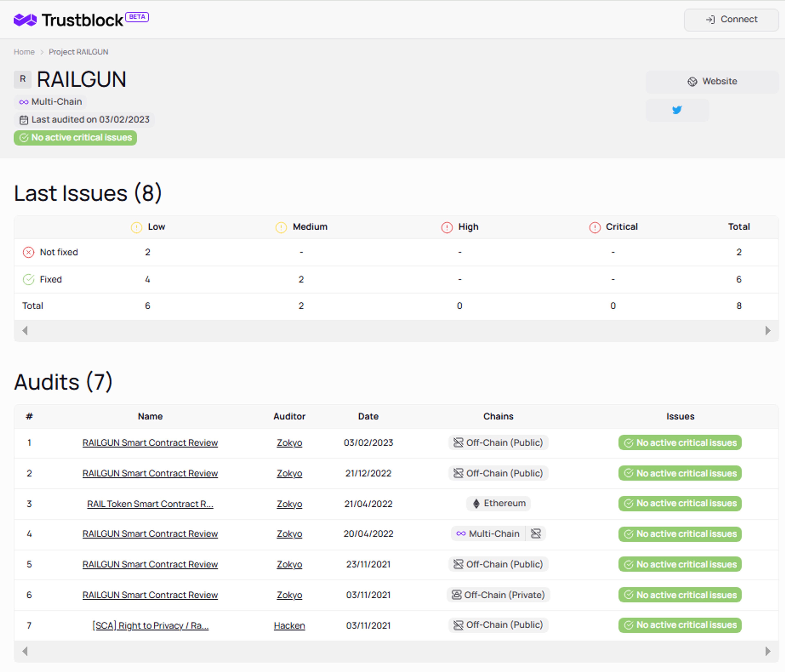Click Off-Chain (Public) chip in row 2

498,473
